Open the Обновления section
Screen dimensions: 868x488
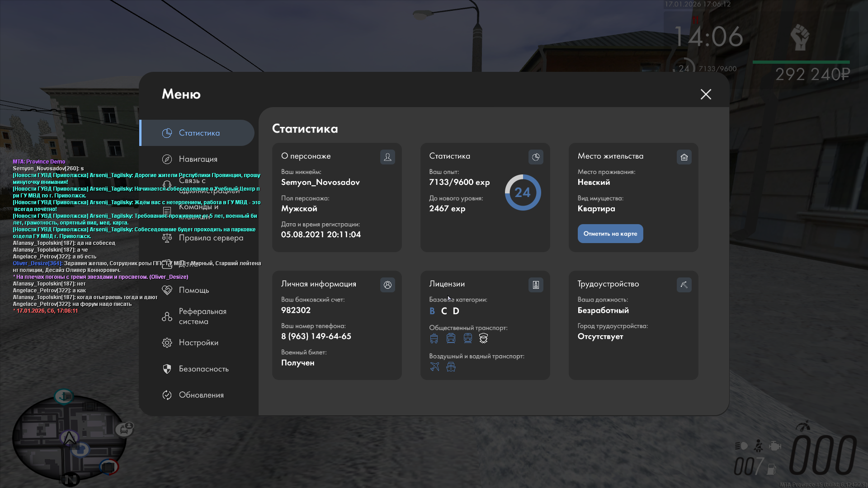[201, 395]
